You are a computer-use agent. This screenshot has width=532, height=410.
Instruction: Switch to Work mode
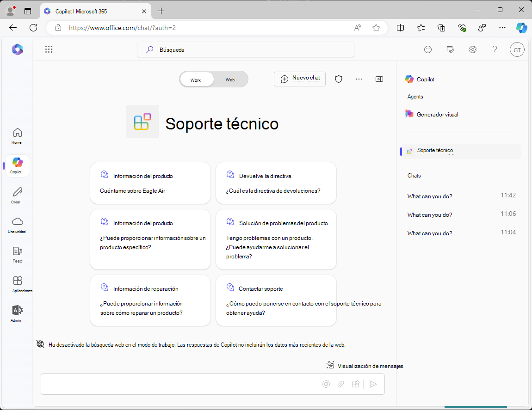[196, 80]
